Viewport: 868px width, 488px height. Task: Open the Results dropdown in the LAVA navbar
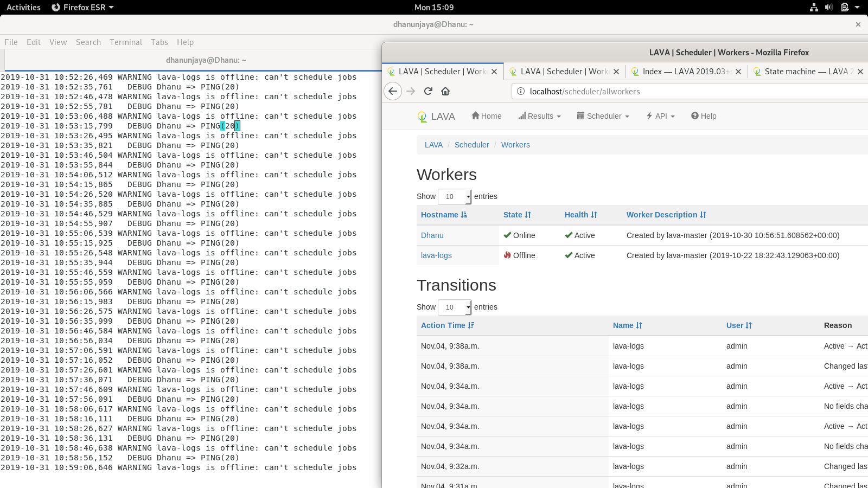(x=539, y=116)
